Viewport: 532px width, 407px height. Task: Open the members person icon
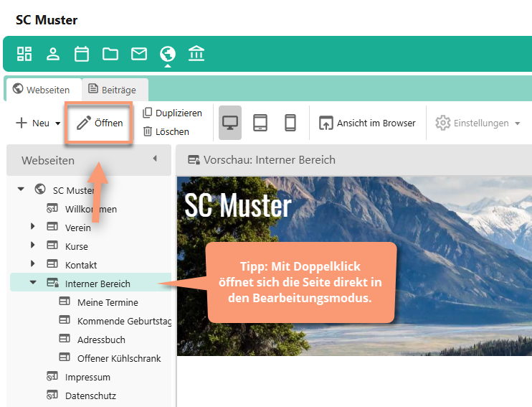(53, 54)
